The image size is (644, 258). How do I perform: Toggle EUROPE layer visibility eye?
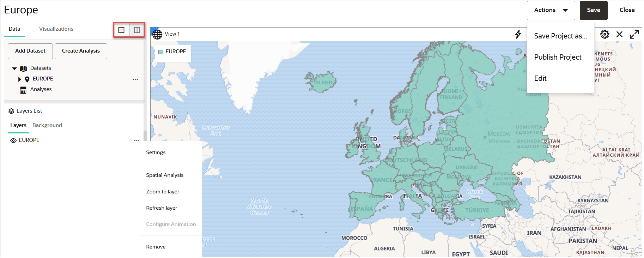(x=13, y=140)
